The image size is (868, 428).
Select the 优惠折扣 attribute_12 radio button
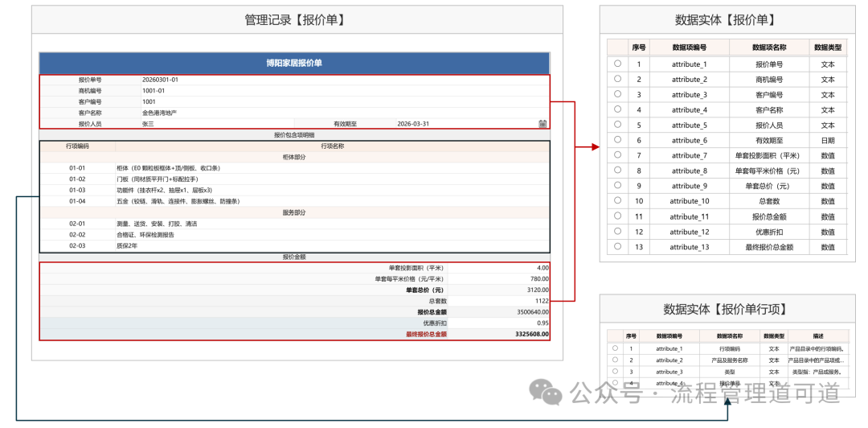pos(617,231)
